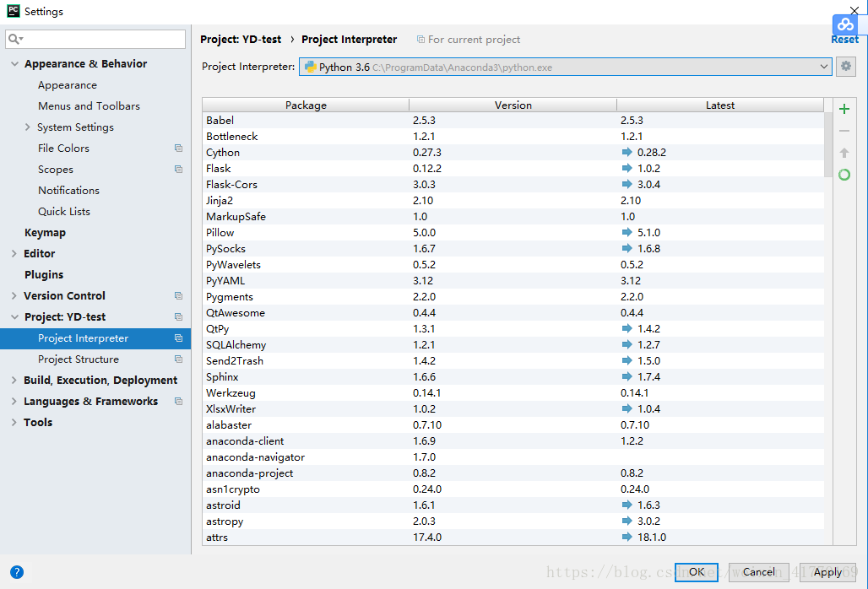Expand the Tools section

point(14,422)
